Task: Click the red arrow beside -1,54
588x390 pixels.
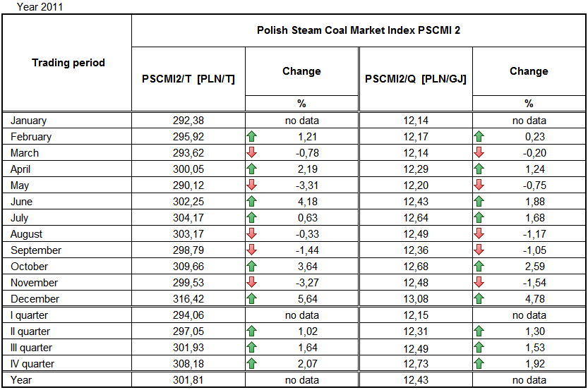Action: coord(479,283)
